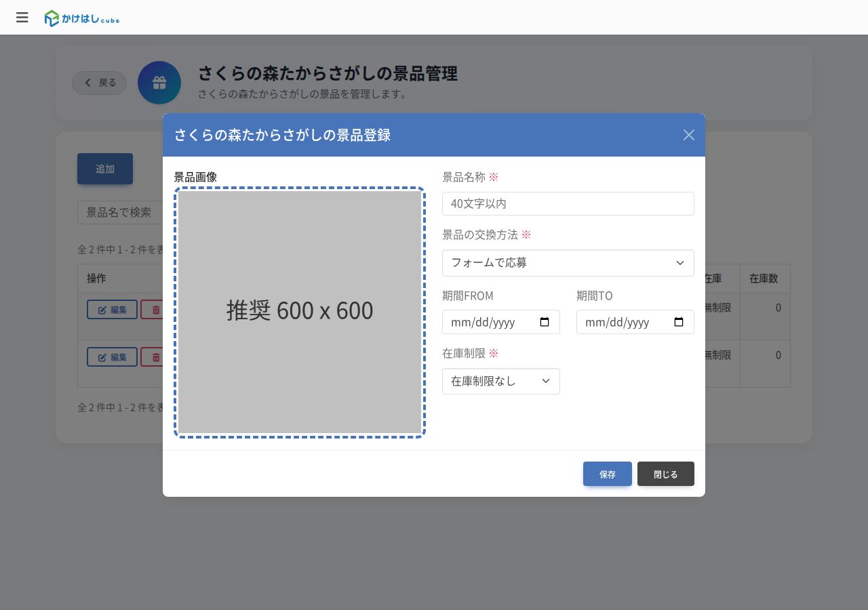
Task: Click the 期間FROM label
Action: (468, 296)
